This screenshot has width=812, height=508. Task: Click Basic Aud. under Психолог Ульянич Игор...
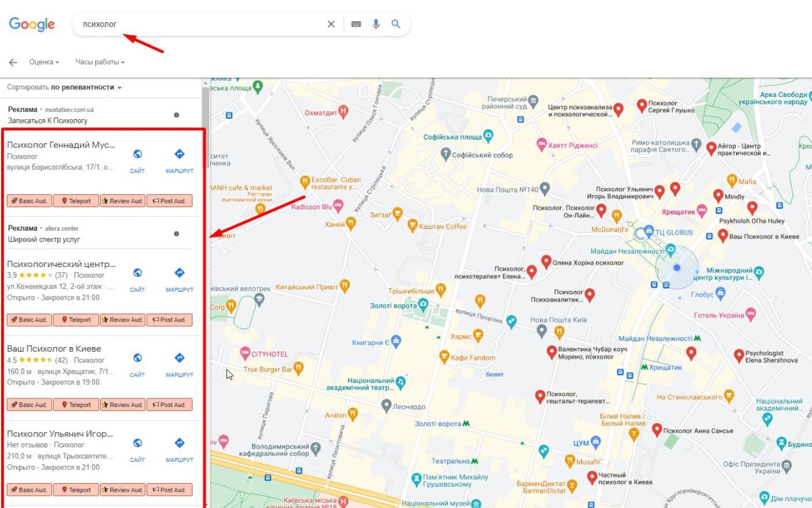[x=29, y=490]
